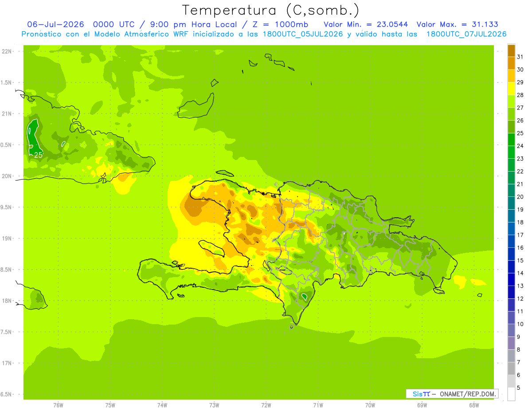Click the "0000 UTC" time label

pos(114,24)
